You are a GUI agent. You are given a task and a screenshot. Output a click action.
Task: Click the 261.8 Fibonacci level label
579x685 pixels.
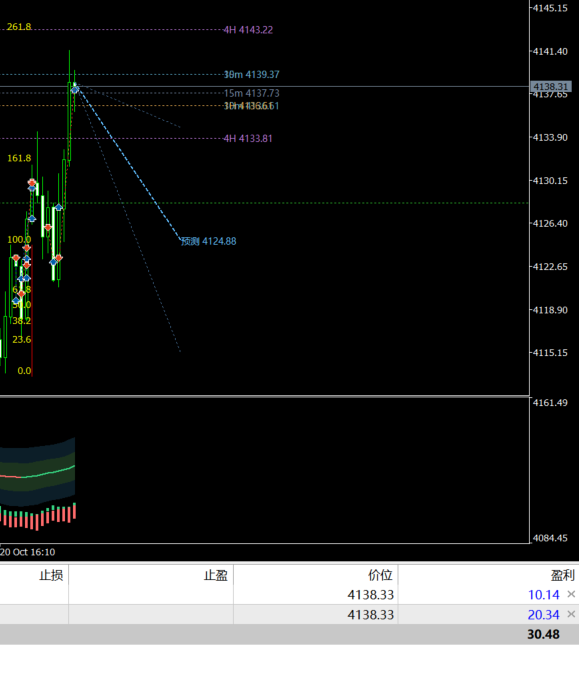19,27
